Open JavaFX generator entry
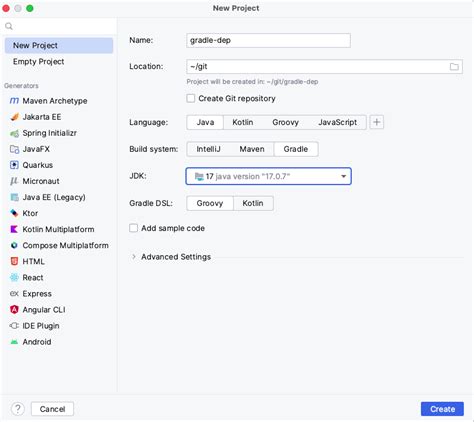The height and width of the screenshot is (422, 474). point(59,149)
